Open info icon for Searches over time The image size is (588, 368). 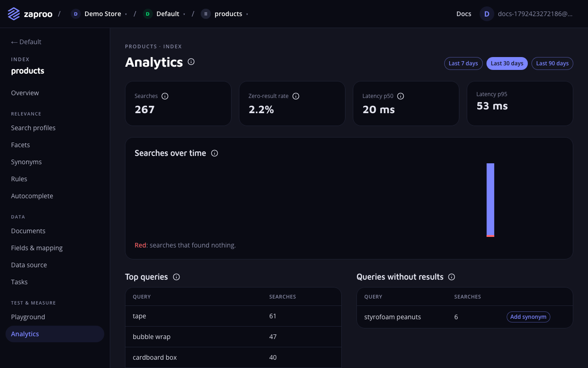(215, 153)
